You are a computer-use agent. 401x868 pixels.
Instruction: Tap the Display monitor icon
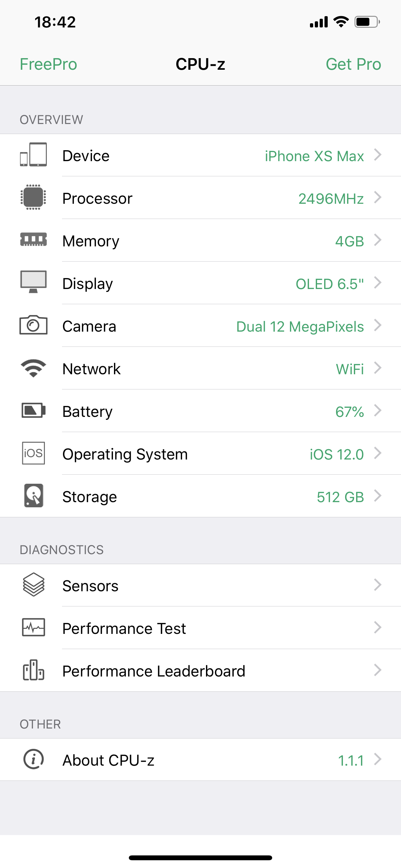point(33,282)
